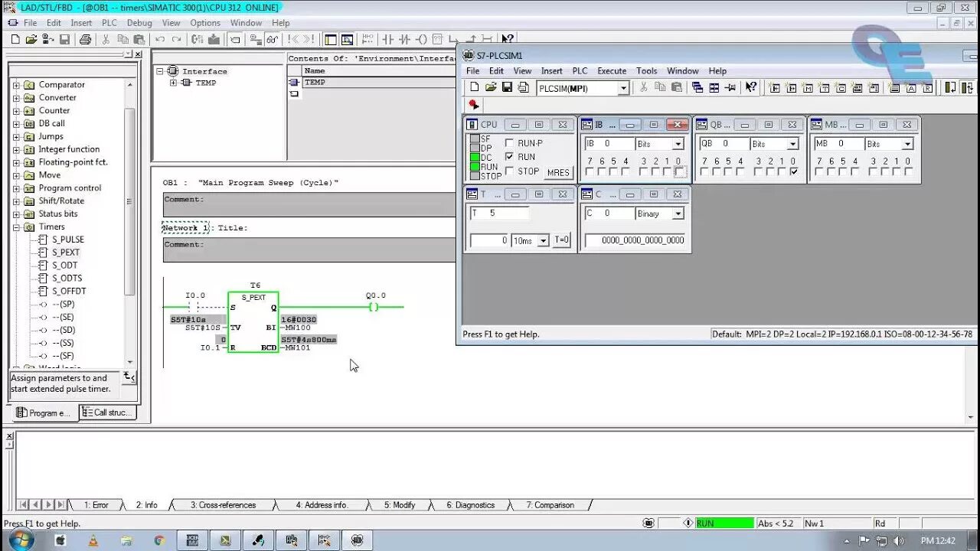Click Save PLC icon in PLCSIM toolbar
Image resolution: width=980 pixels, height=551 pixels.
[x=507, y=87]
